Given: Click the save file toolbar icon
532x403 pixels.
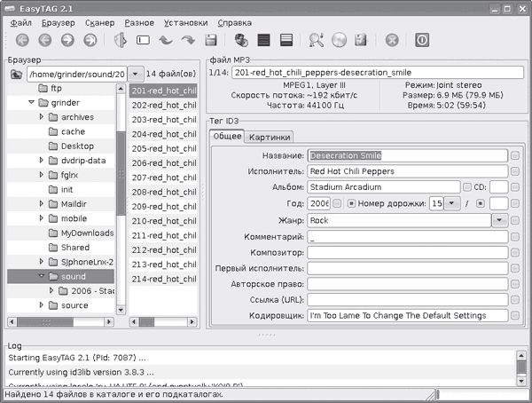Looking at the screenshot, I should coord(211,40).
